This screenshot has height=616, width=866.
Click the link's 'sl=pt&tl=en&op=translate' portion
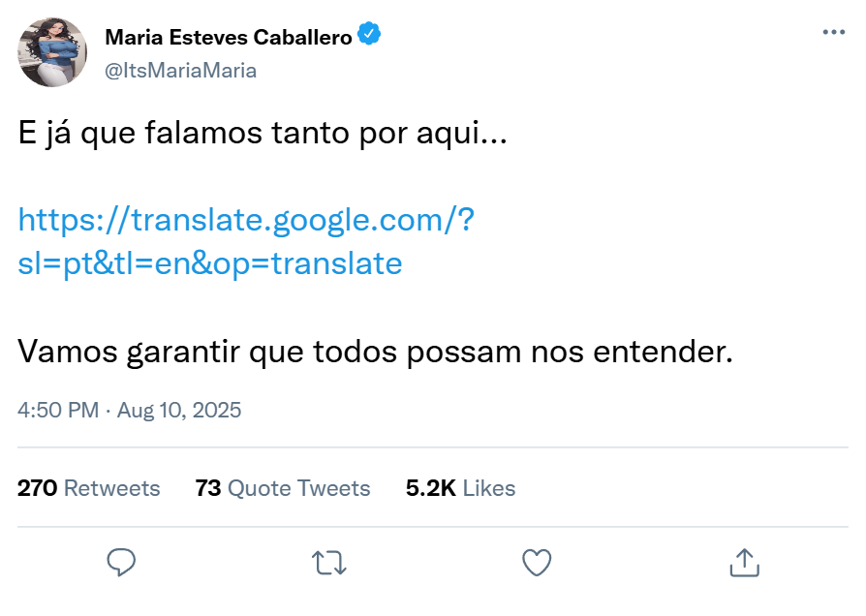pos(210,263)
